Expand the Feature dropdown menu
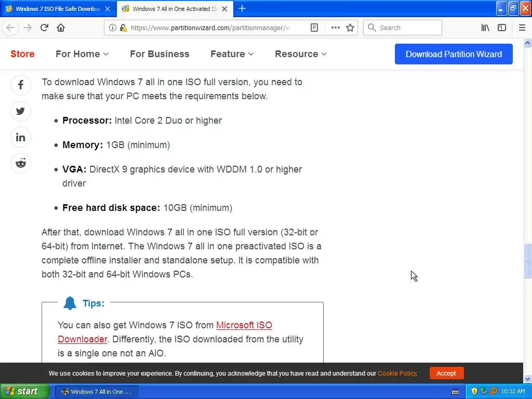This screenshot has width=532, height=399. 232,54
